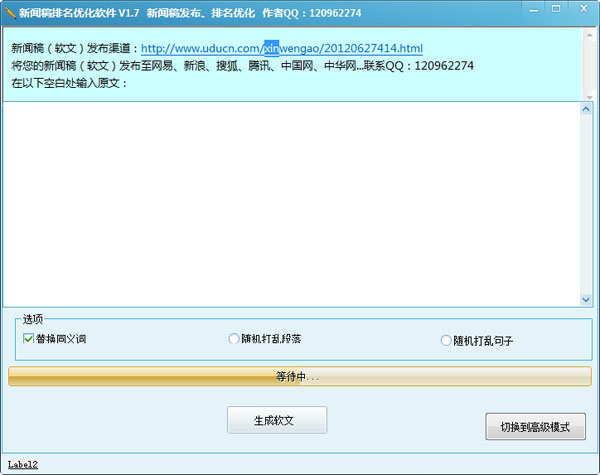This screenshot has width=600, height=475.
Task: Open the www.uducn.com press release link
Action: (281, 48)
